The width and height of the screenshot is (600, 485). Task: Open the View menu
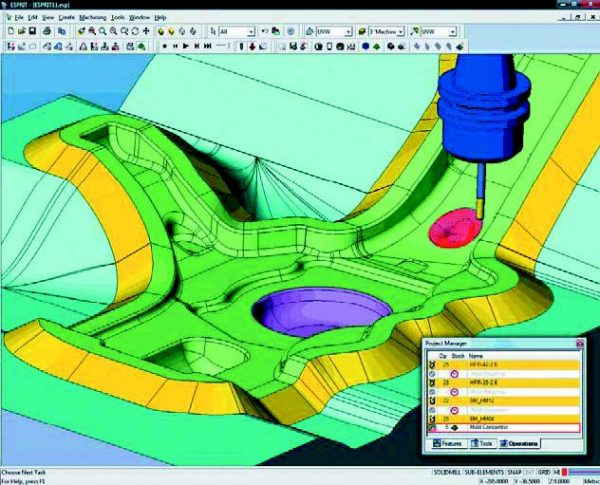(x=48, y=18)
